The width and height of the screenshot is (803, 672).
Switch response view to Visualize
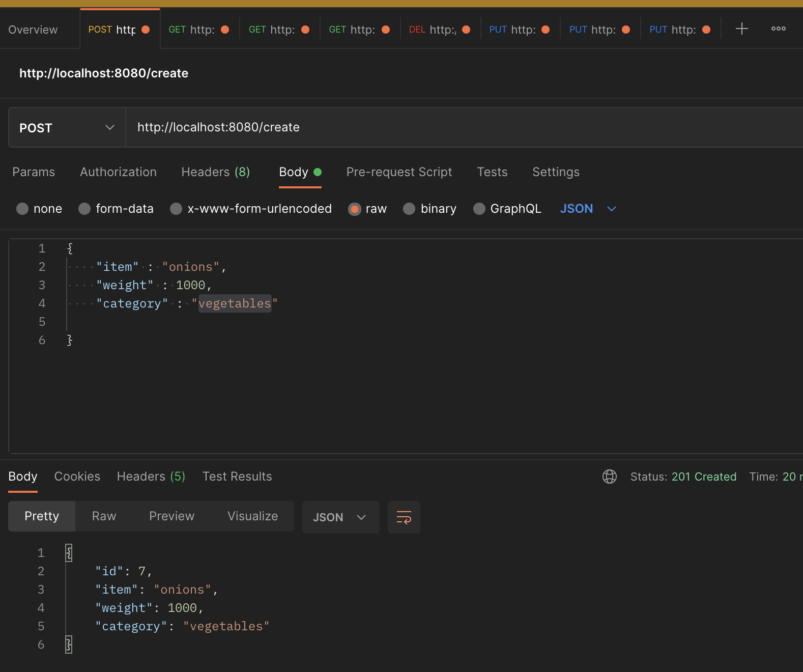pos(252,516)
